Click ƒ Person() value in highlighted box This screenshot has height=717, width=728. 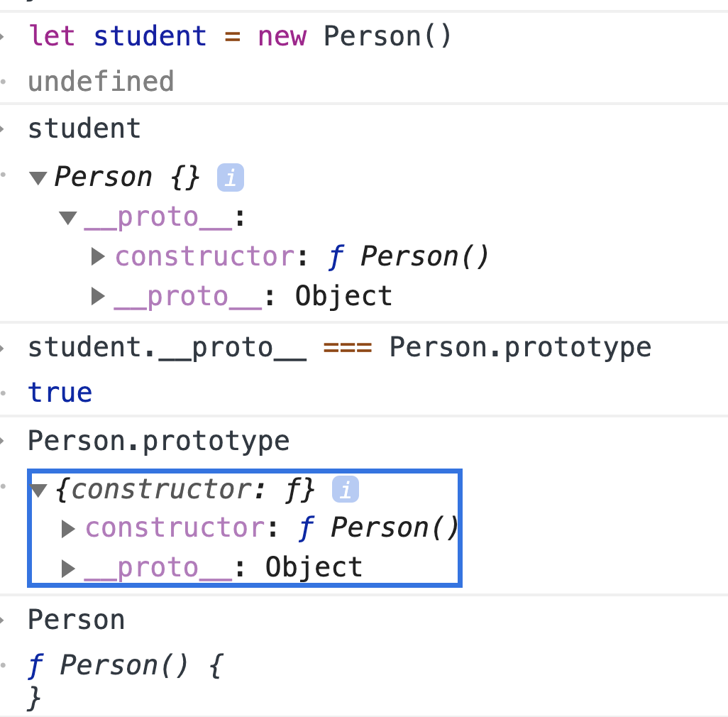[x=378, y=528]
